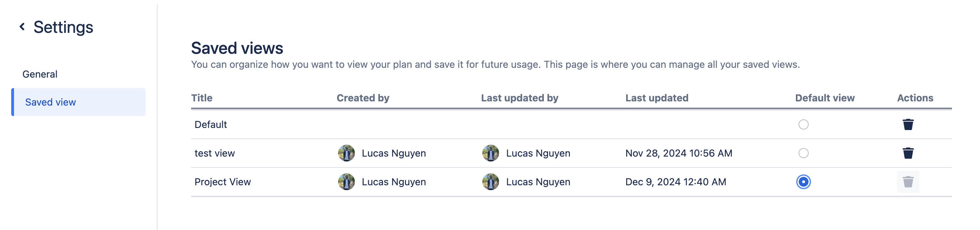The width and height of the screenshot is (980, 230).
Task: Delete the Default saved view
Action: pos(908,124)
